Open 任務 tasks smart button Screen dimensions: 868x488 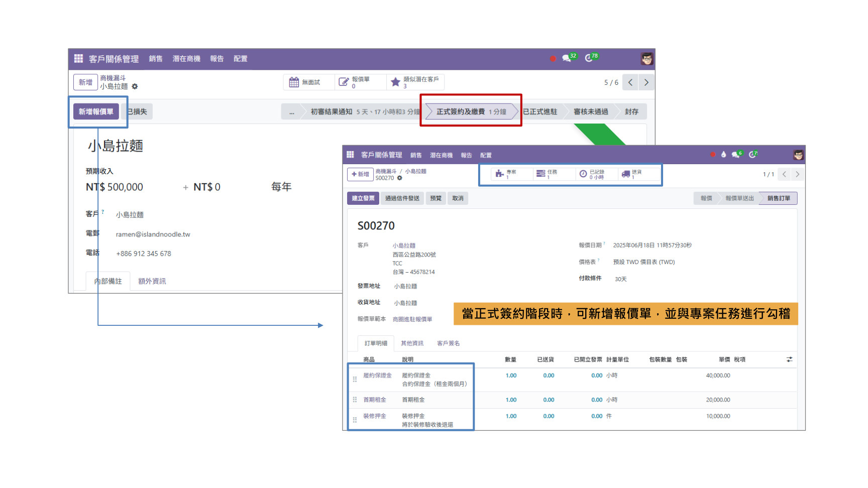(x=553, y=174)
